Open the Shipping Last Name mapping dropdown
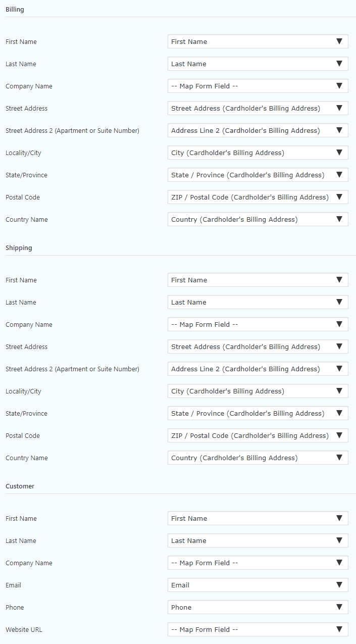Screen dimensions: 356x644 tap(258, 302)
